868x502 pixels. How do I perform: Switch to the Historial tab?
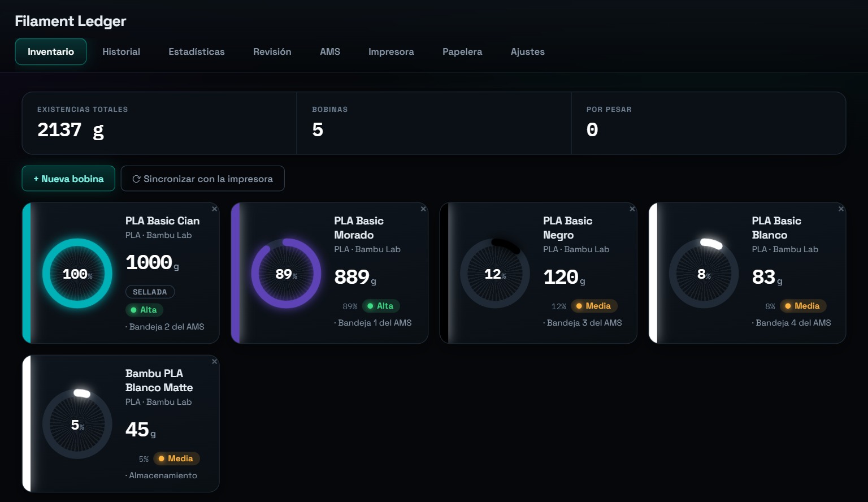pos(121,51)
